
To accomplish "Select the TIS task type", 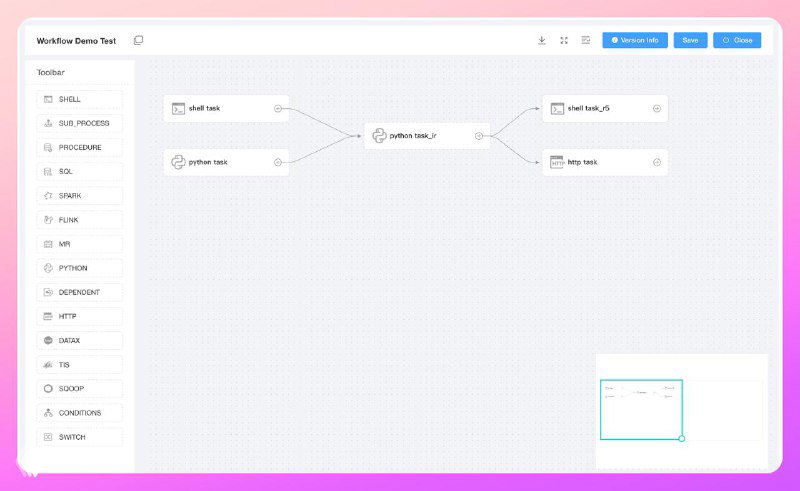I will [x=80, y=365].
